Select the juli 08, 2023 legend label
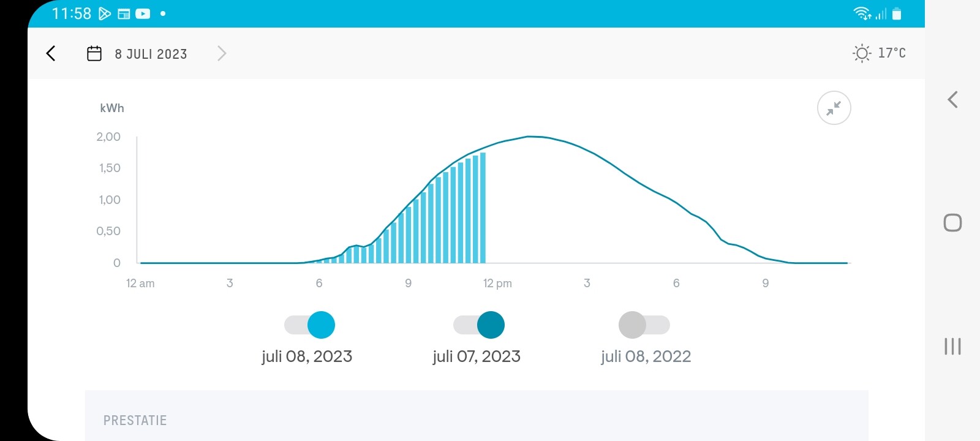 (307, 356)
